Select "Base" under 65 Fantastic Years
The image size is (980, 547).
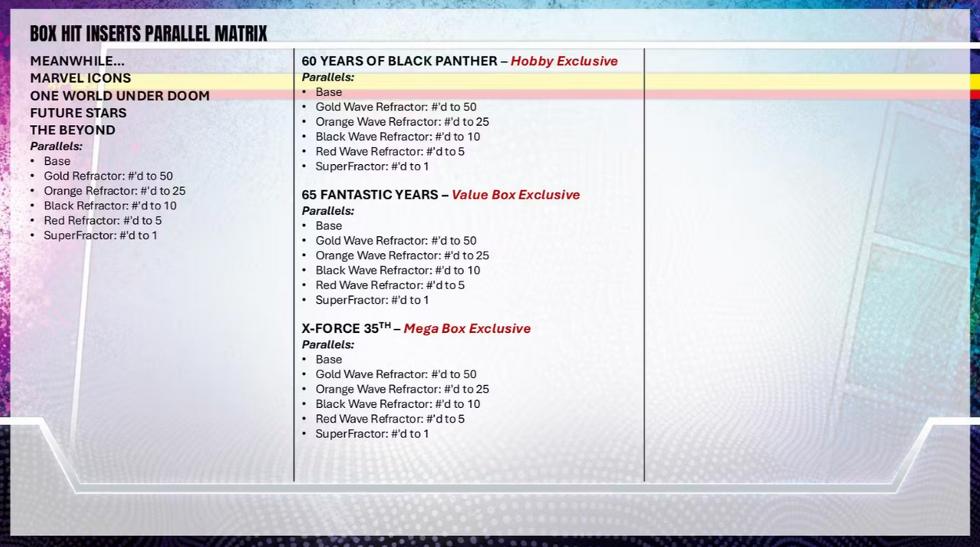click(x=329, y=226)
